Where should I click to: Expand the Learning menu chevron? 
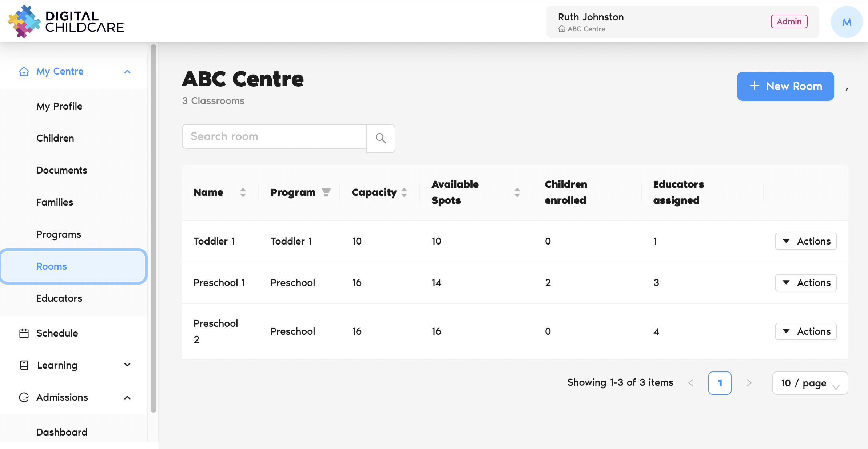point(127,365)
